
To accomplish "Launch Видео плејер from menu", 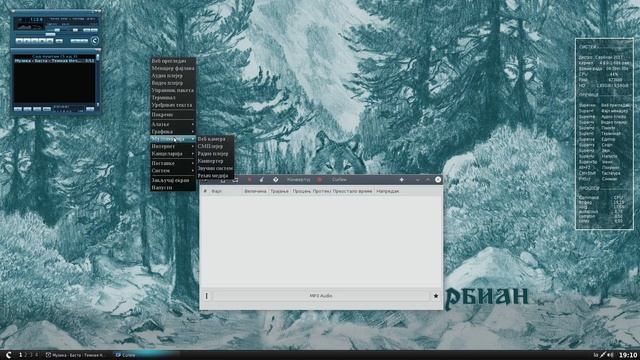I will pyautogui.click(x=173, y=83).
